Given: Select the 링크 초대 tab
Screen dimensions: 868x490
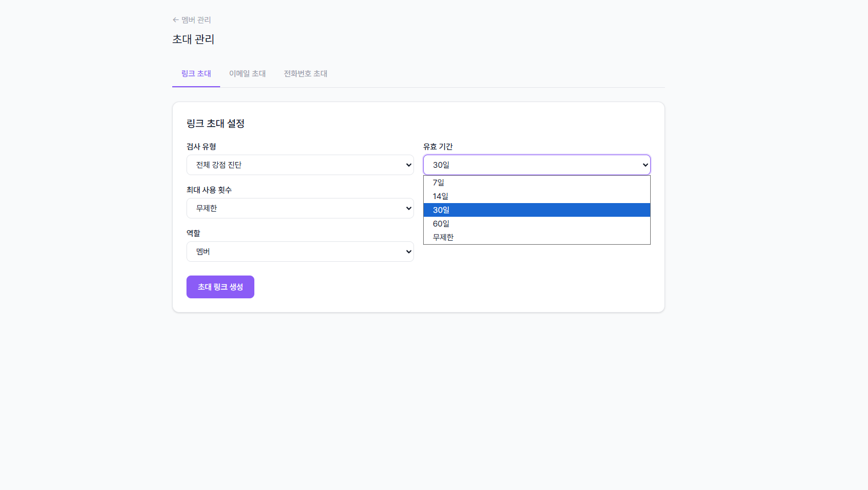Looking at the screenshot, I should (196, 73).
